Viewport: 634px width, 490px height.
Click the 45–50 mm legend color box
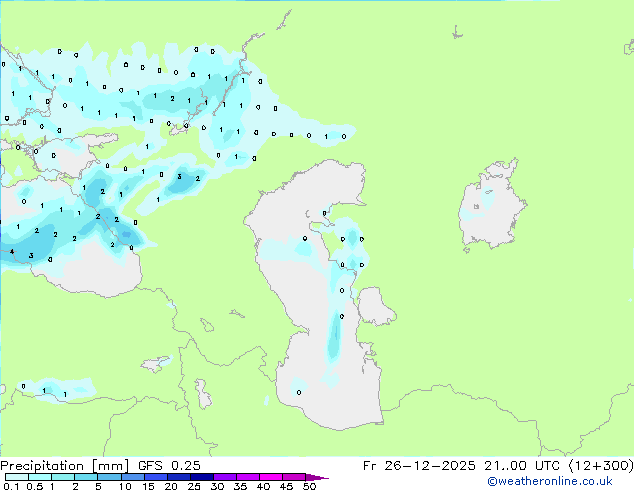(x=294, y=477)
